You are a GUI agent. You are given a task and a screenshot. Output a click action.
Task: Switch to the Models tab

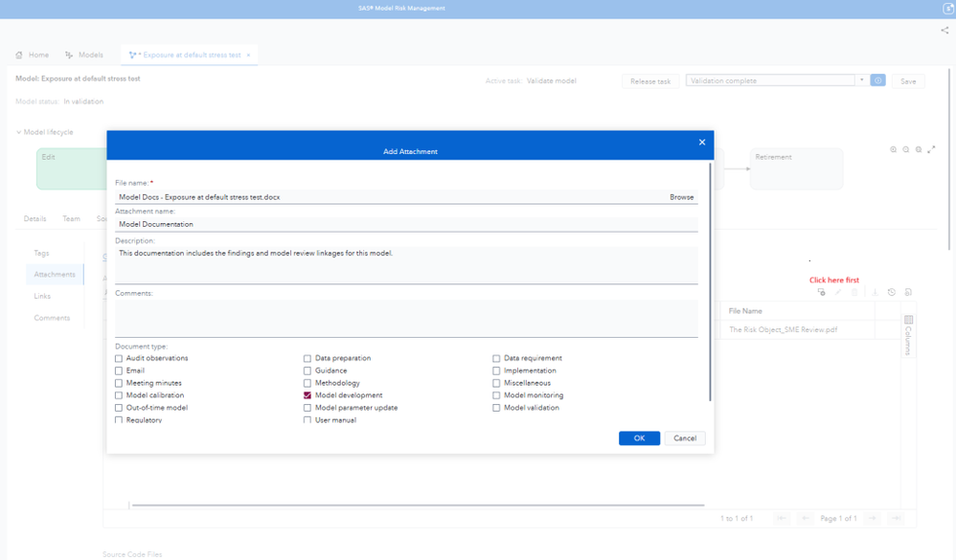tap(84, 55)
